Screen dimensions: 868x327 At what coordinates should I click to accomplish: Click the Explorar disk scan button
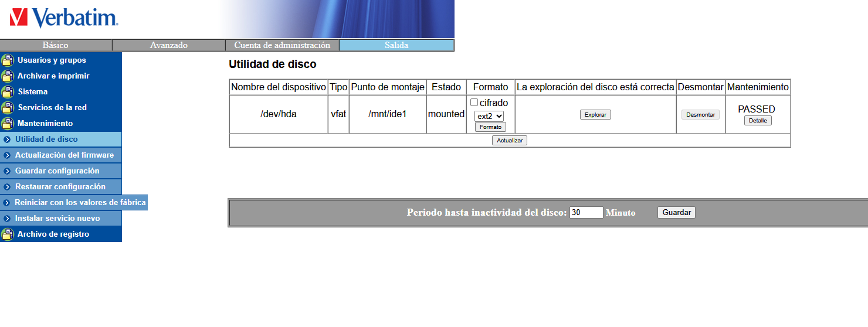595,115
